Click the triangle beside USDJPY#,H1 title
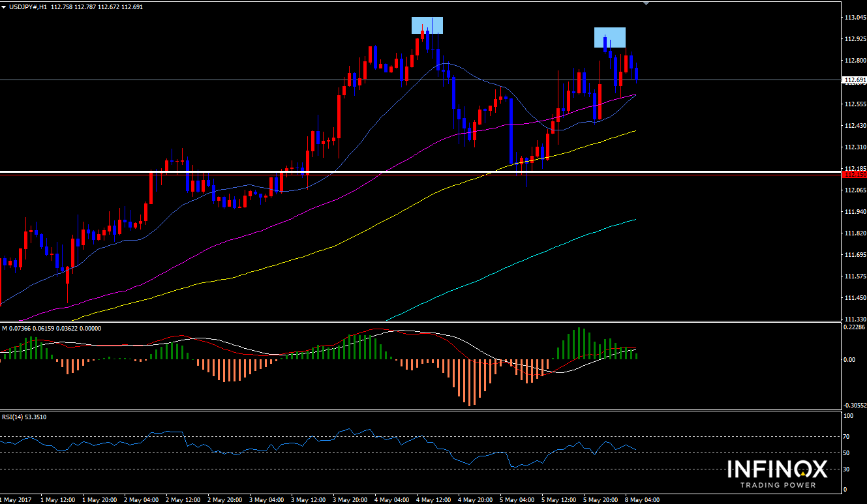 pyautogui.click(x=4, y=7)
